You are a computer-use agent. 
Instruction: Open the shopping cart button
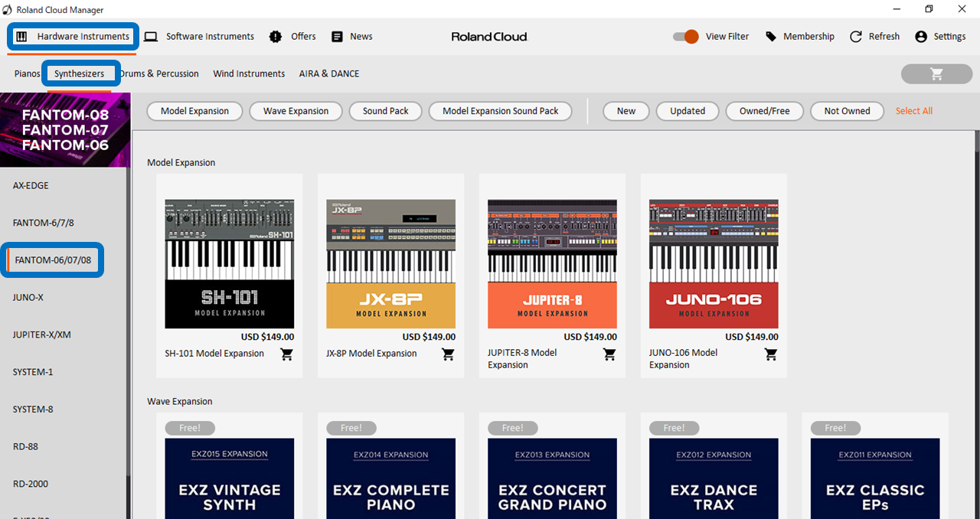click(936, 73)
